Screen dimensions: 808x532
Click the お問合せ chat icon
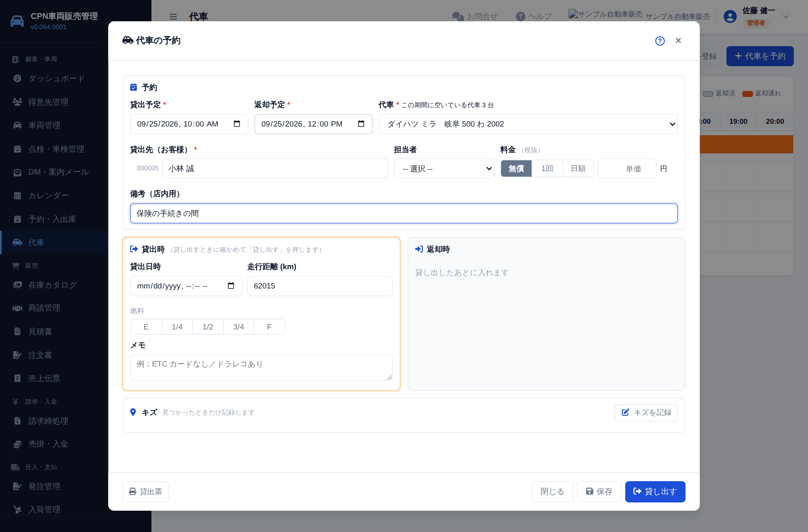[458, 17]
